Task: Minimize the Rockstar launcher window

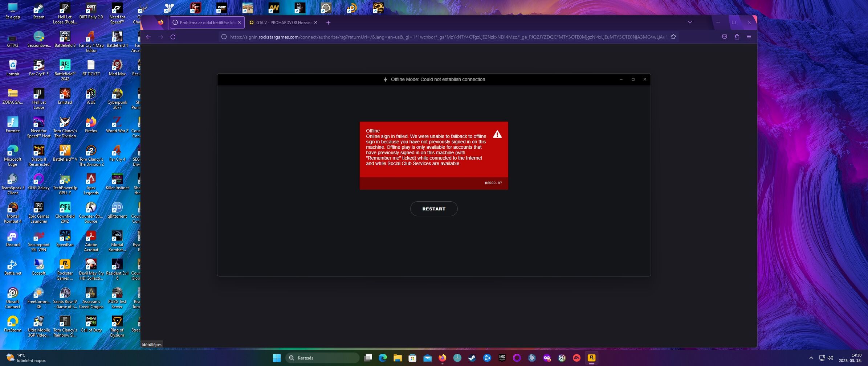Action: [621, 79]
